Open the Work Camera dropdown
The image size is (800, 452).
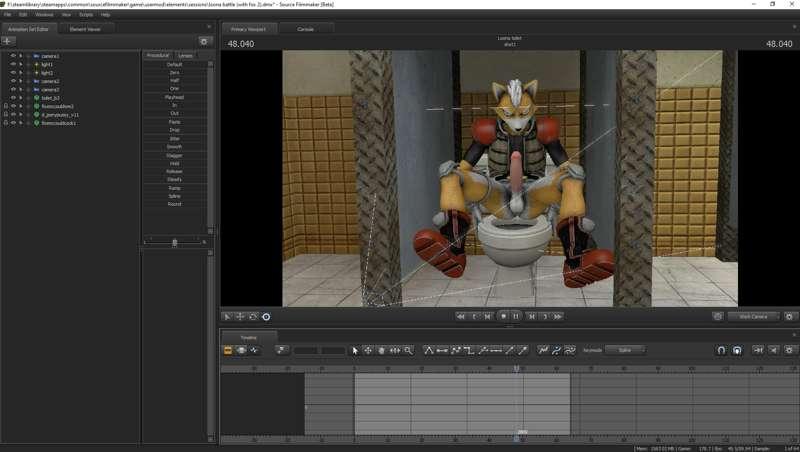[x=754, y=317]
